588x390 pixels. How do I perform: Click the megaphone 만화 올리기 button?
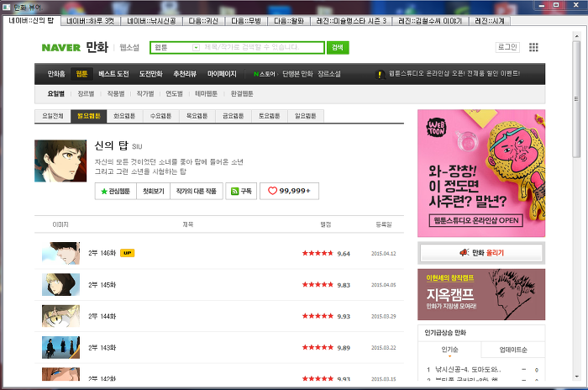pos(481,253)
